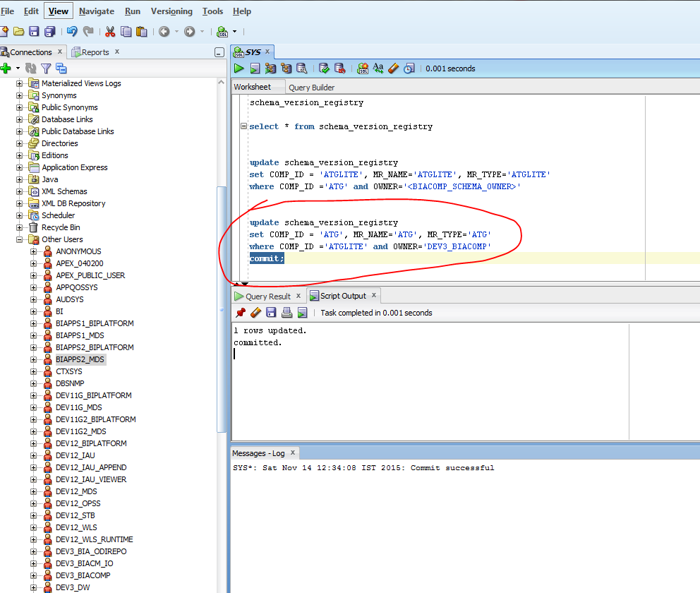Close the Messages - Log tab
Screen dimensions: 700x593
[x=293, y=453]
